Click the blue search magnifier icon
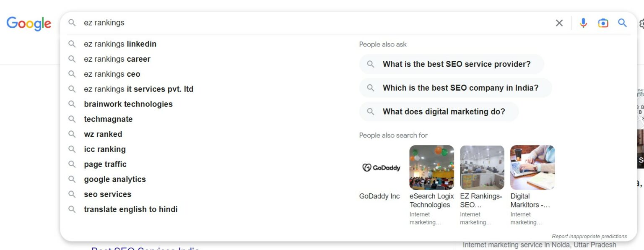The height and width of the screenshot is (250, 644). point(622,23)
